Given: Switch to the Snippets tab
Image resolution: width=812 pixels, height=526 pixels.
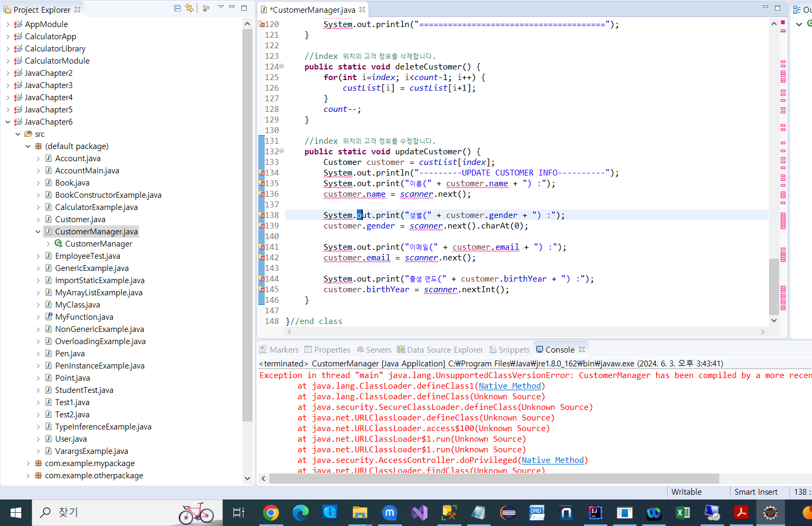Looking at the screenshot, I should tap(509, 350).
